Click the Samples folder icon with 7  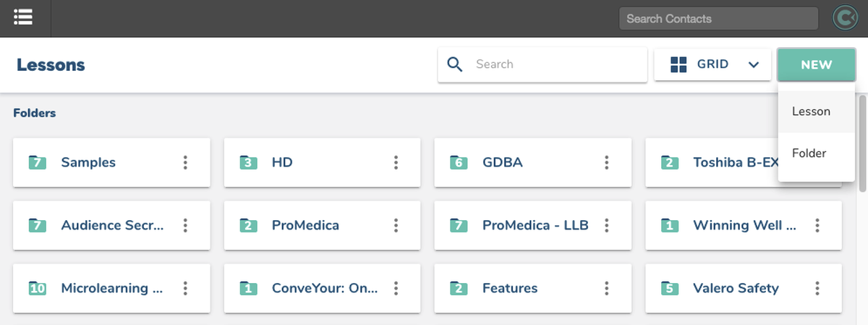(x=38, y=163)
